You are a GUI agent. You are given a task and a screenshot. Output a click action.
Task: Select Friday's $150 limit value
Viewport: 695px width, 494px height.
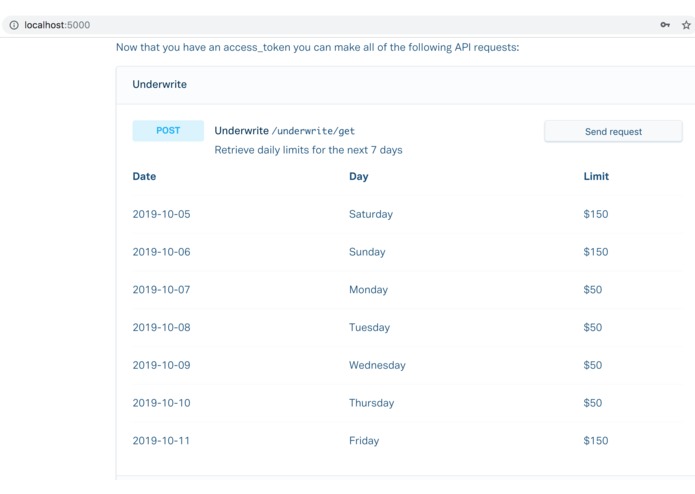pyautogui.click(x=596, y=440)
